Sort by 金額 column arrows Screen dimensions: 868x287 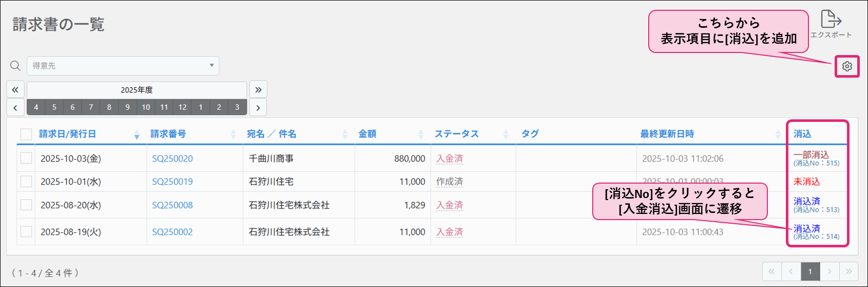coord(421,134)
